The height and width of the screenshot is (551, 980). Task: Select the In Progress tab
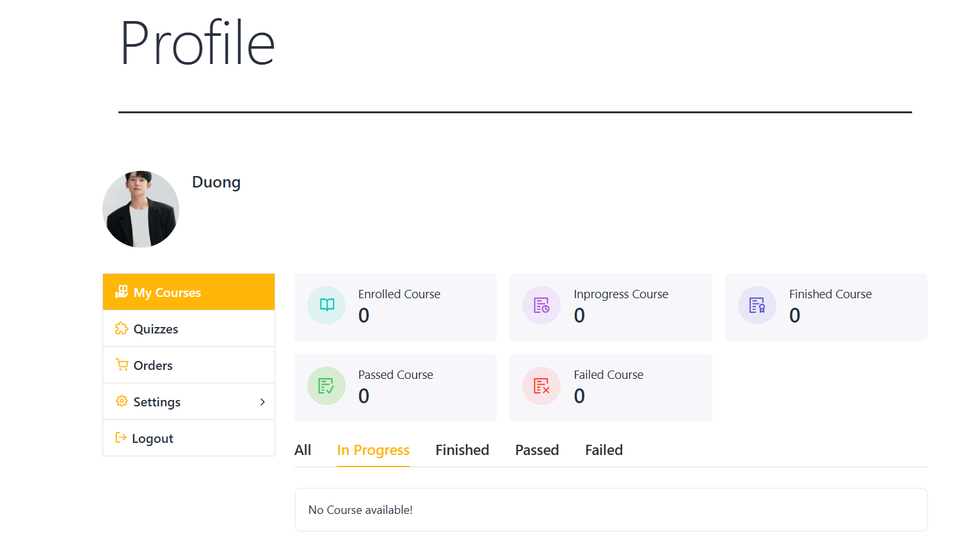373,451
